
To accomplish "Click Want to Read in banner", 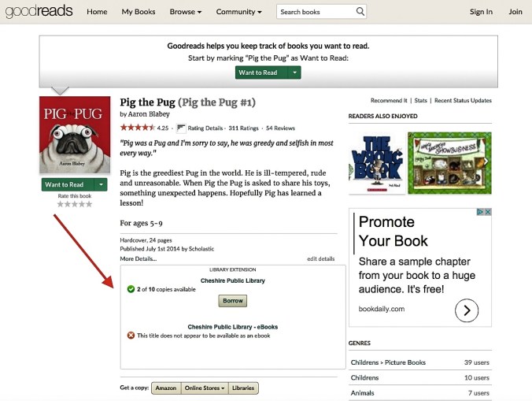I will (x=259, y=72).
